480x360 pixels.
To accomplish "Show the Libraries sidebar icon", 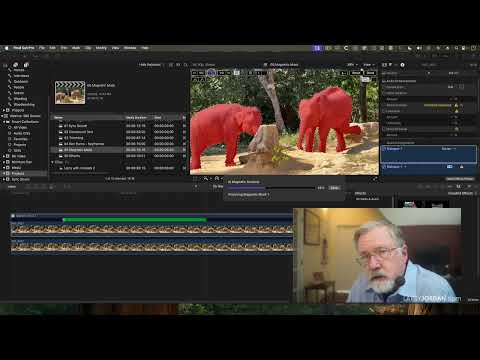I will pyautogui.click(x=5, y=65).
